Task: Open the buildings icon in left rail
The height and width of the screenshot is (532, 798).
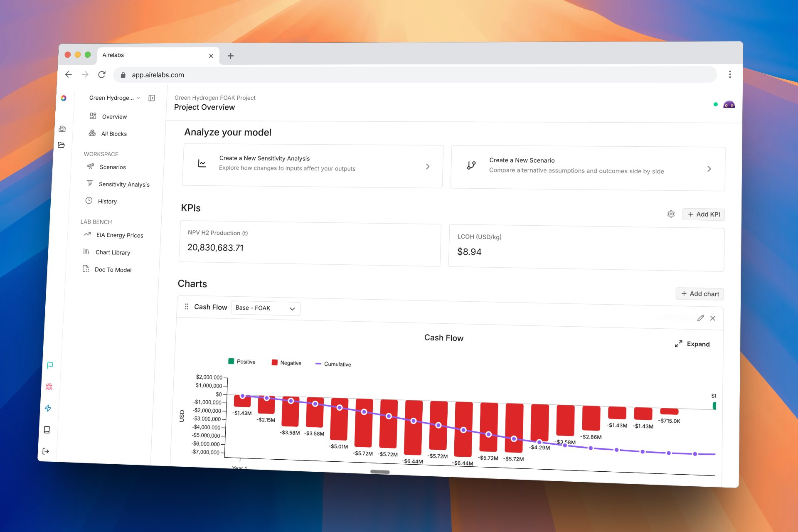Action: [62, 129]
